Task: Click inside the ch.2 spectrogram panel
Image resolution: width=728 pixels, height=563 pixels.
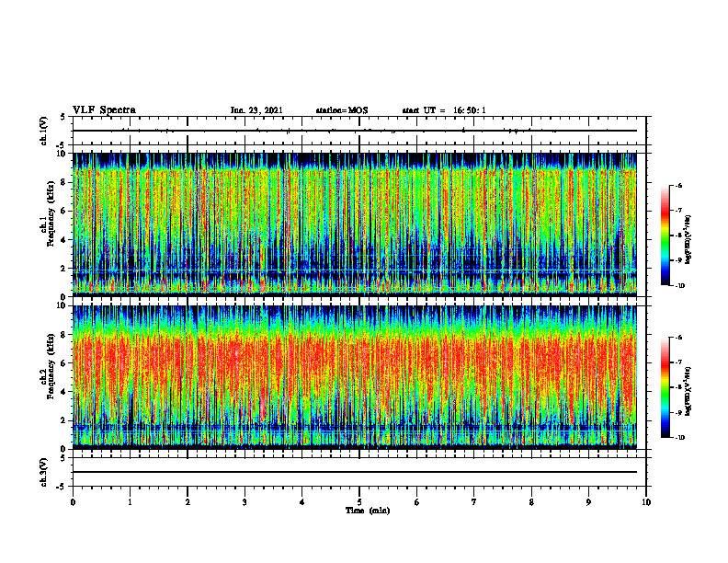Action: click(x=355, y=377)
